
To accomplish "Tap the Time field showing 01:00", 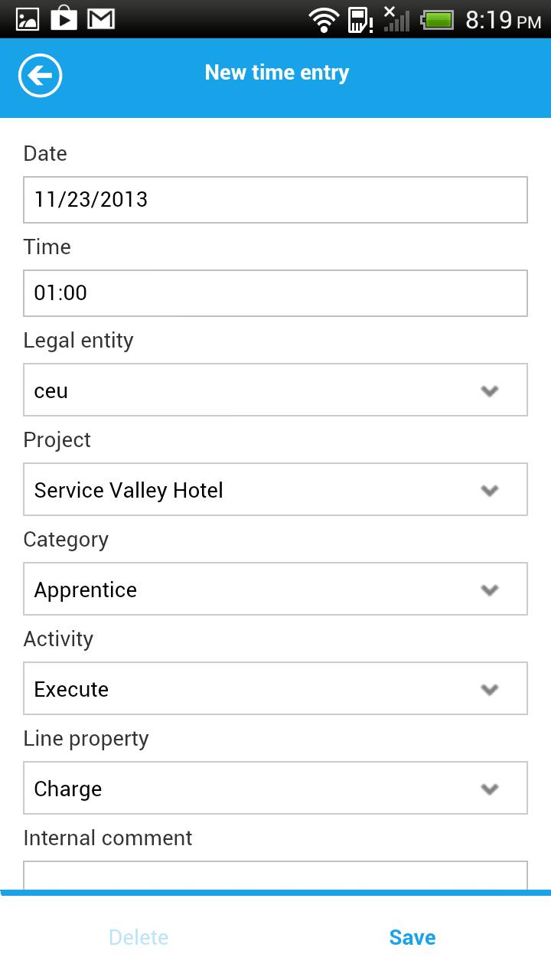I will click(275, 293).
